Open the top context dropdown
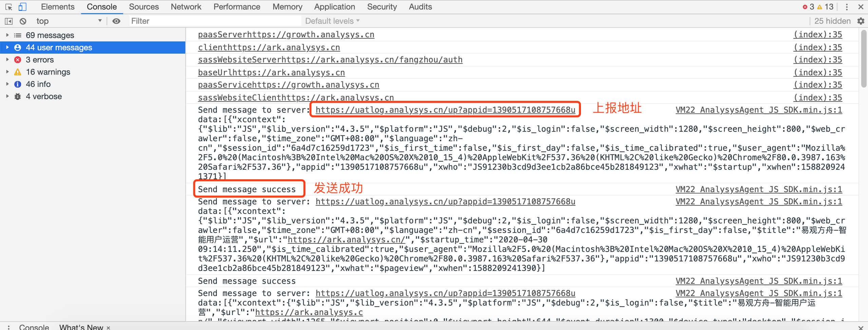868x330 pixels. pyautogui.click(x=69, y=21)
